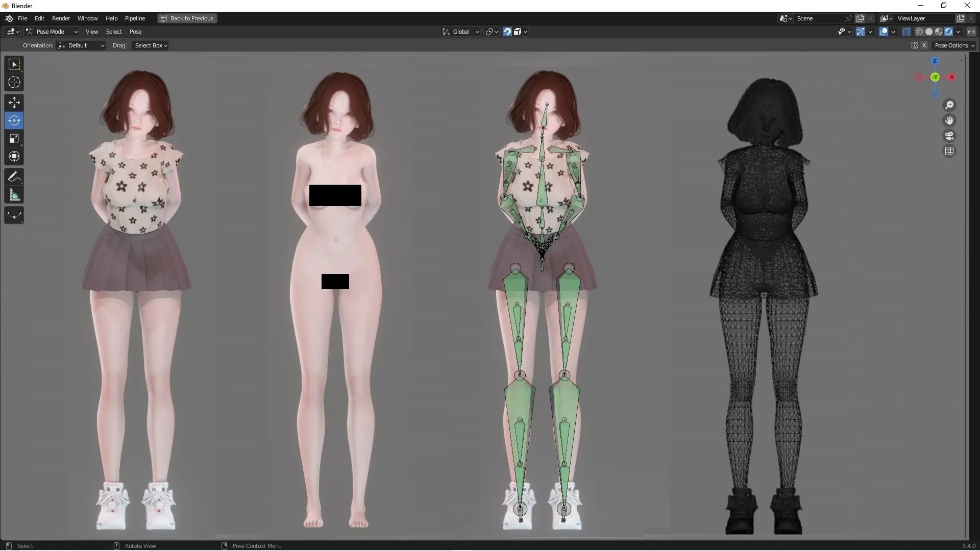Toggle Pose Mode dropdown selector

pos(51,31)
